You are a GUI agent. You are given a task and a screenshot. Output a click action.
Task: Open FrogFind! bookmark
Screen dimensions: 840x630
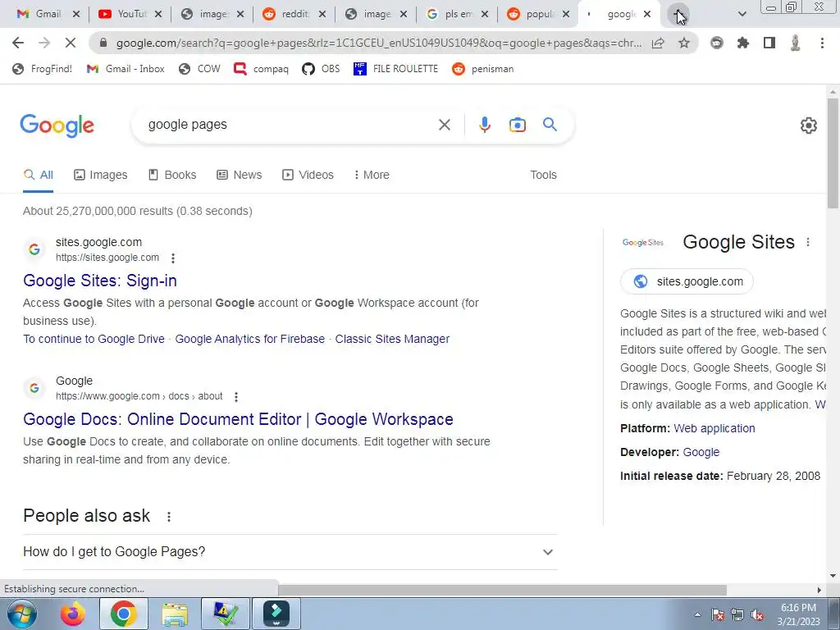click(x=42, y=69)
